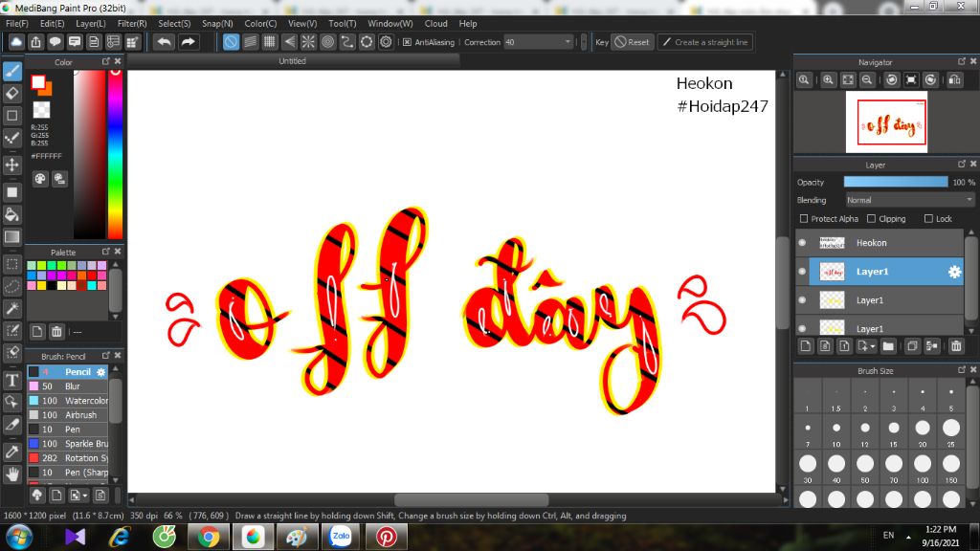This screenshot has width=980, height=551.
Task: Detach the Navigator panel
Action: coord(961,61)
